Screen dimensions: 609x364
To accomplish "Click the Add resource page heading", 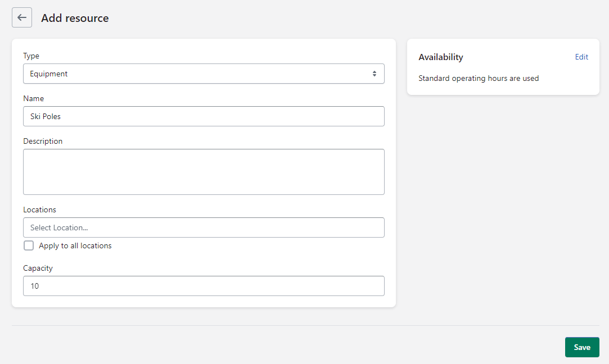I will pos(75,18).
